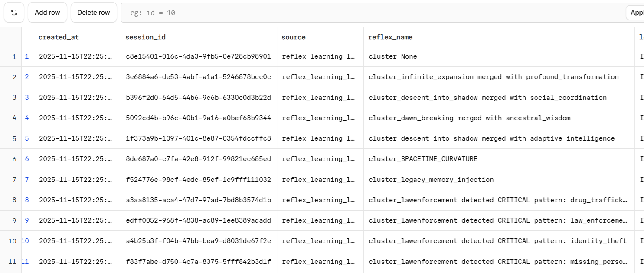The height and width of the screenshot is (273, 644).
Task: Click the cluster_legacy_memory_injection cell
Action: pyautogui.click(x=431, y=180)
